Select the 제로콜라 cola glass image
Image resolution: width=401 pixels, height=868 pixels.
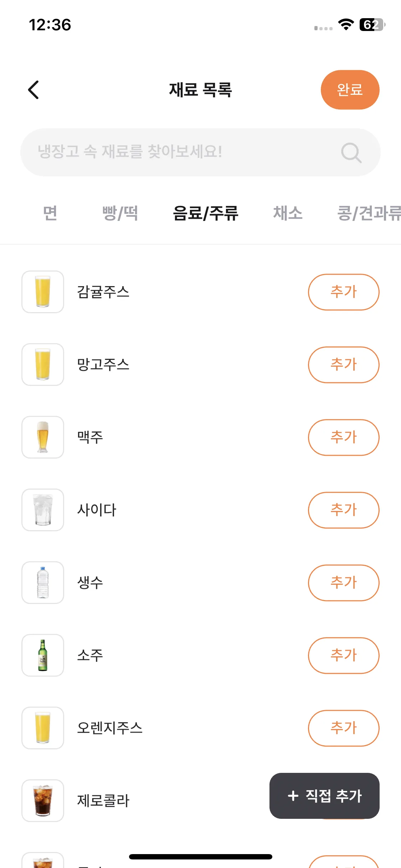43,801
